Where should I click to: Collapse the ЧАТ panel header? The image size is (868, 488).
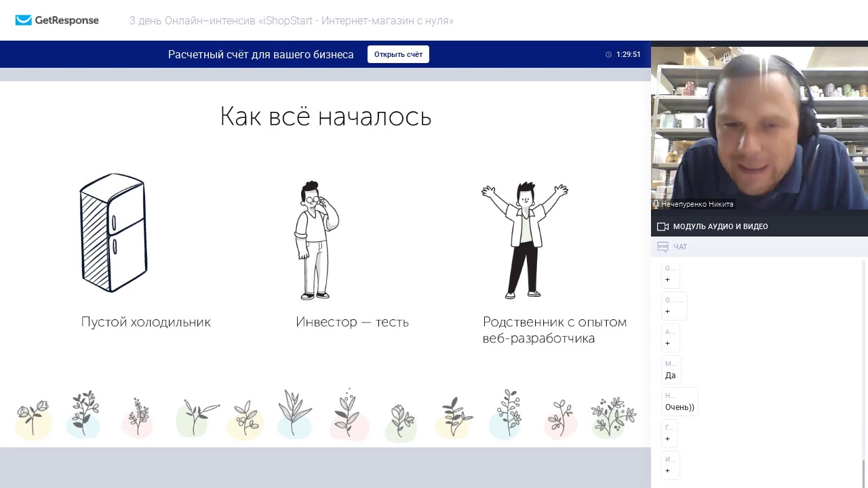759,247
